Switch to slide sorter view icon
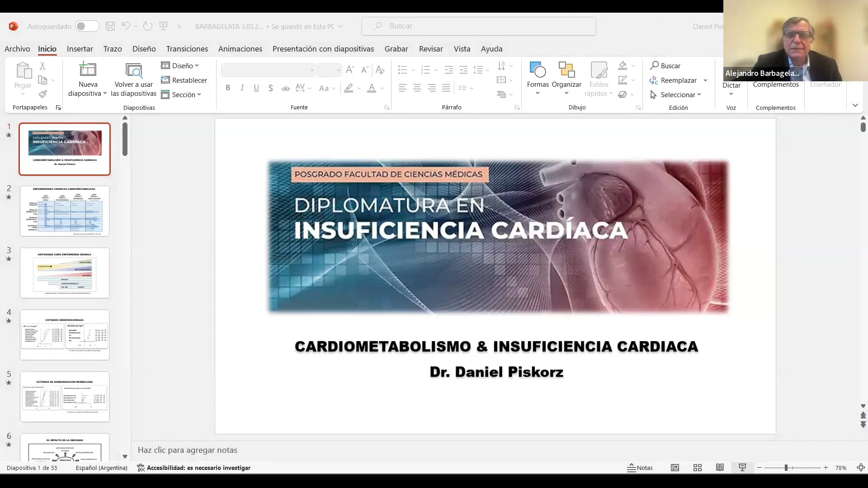The width and height of the screenshot is (868, 488). coord(698,468)
